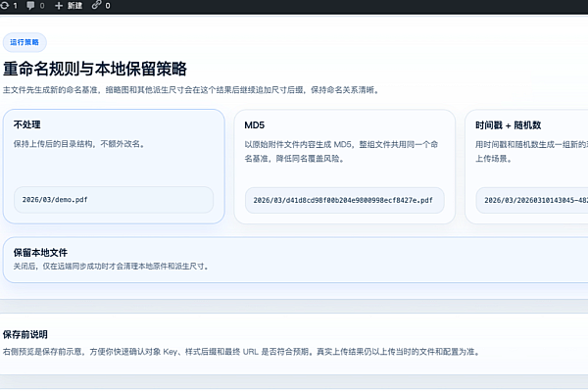Toggle the 保留本地文件 setting card

(x=296, y=260)
